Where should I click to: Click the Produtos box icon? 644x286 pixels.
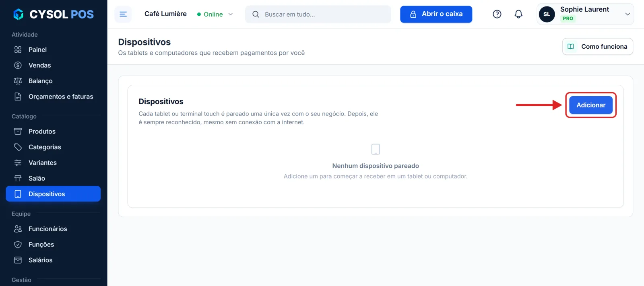pos(18,132)
